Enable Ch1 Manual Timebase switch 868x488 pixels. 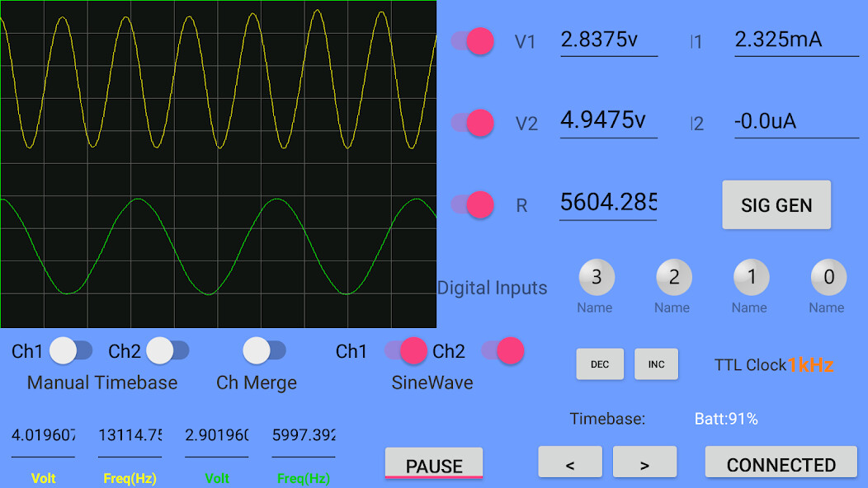71,351
